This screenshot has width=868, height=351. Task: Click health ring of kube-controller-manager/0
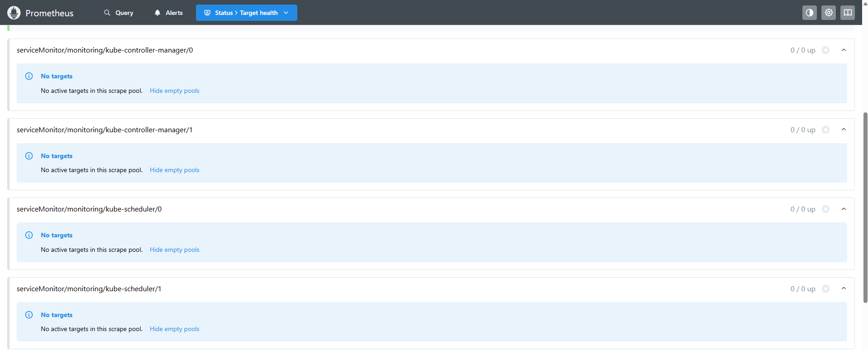pyautogui.click(x=826, y=50)
